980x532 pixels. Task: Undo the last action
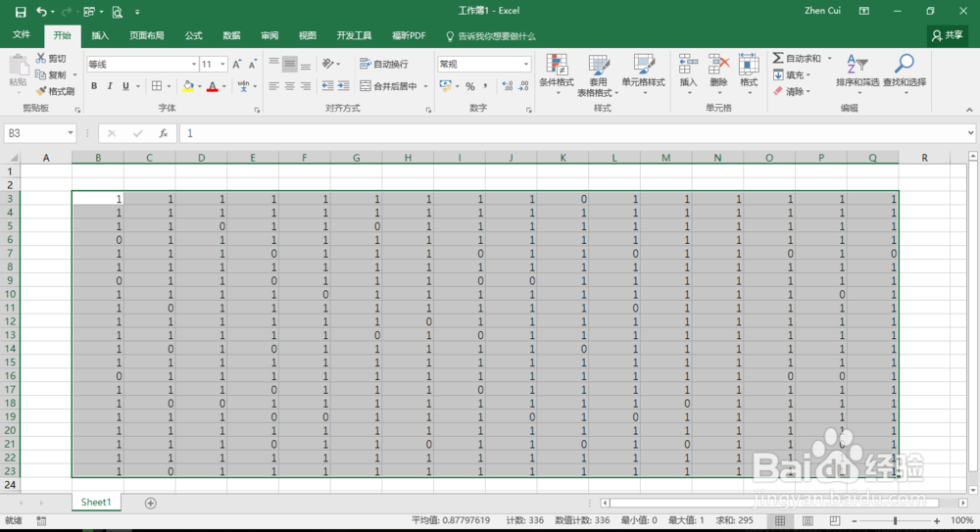coord(41,11)
